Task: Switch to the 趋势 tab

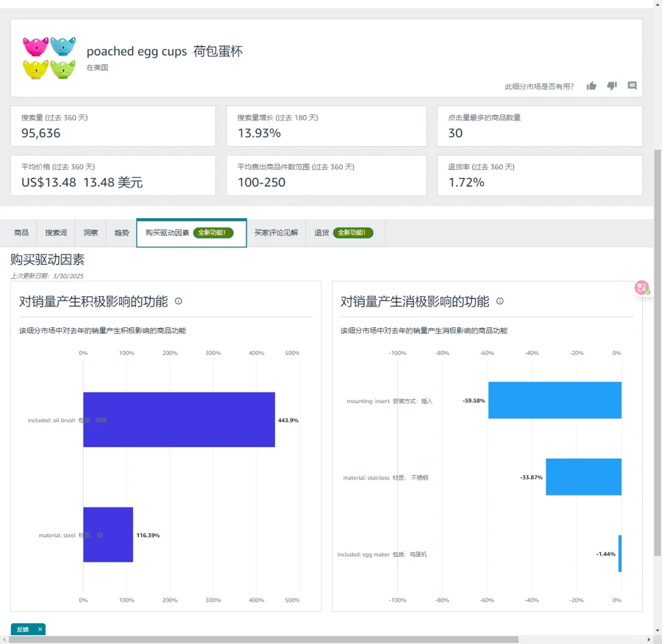Action: 122,233
